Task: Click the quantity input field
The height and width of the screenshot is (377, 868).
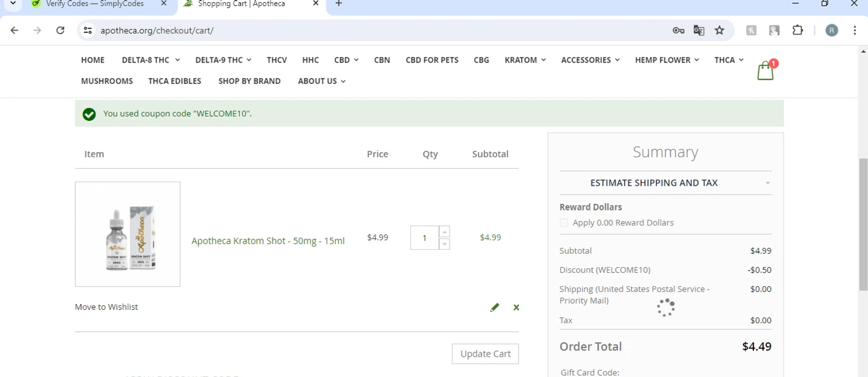Action: point(425,238)
